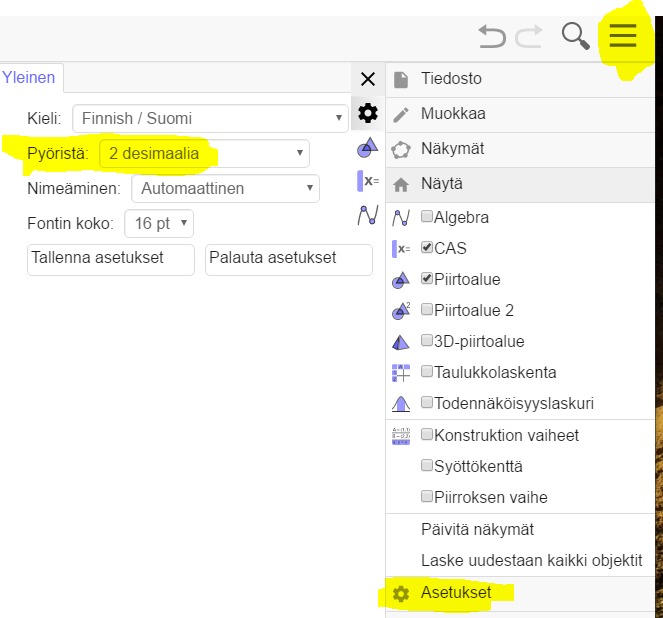Open the magnifying glass search

coord(575,36)
